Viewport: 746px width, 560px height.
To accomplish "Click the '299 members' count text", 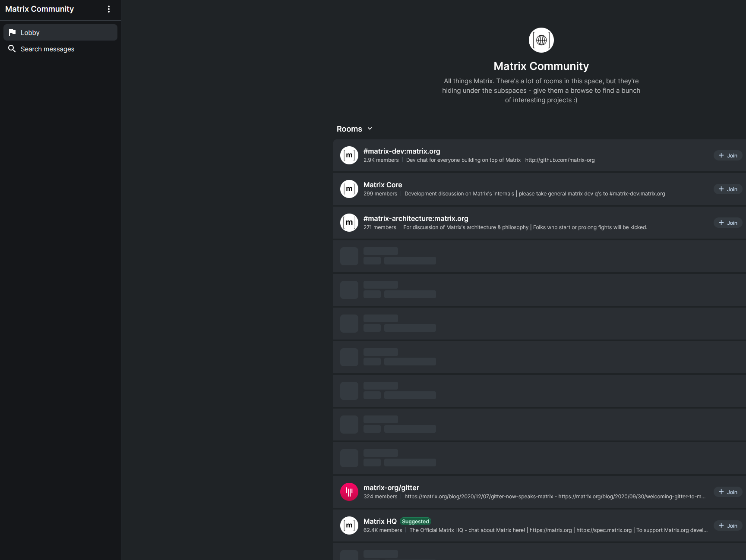I will coord(380,194).
